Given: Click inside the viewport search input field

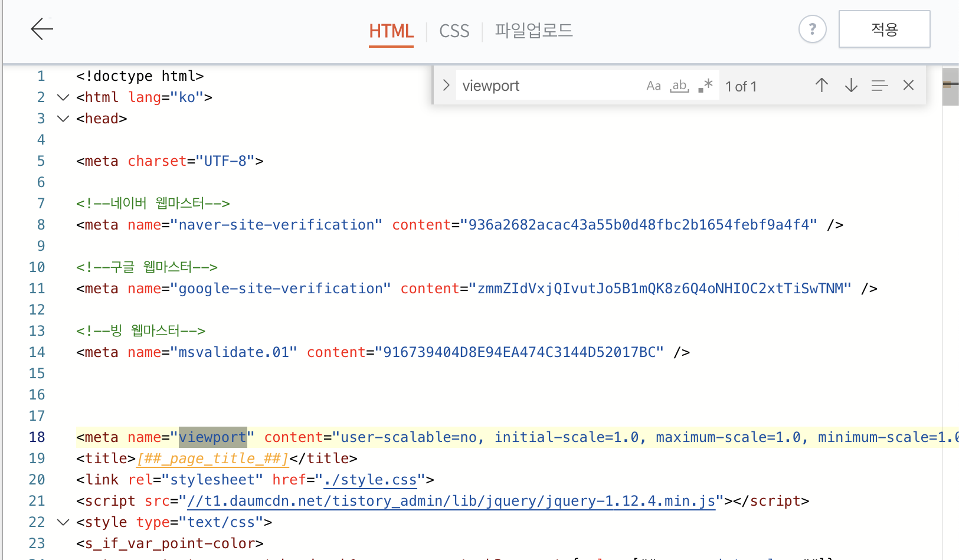Looking at the screenshot, I should pyautogui.click(x=549, y=85).
